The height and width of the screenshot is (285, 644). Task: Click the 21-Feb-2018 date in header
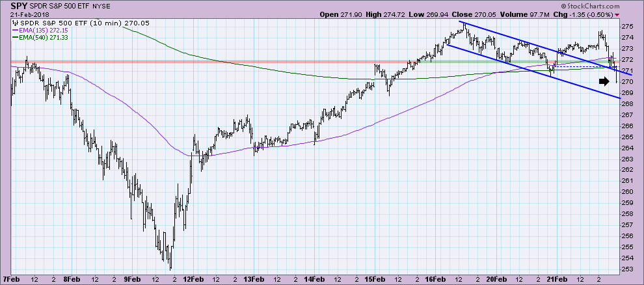28,14
